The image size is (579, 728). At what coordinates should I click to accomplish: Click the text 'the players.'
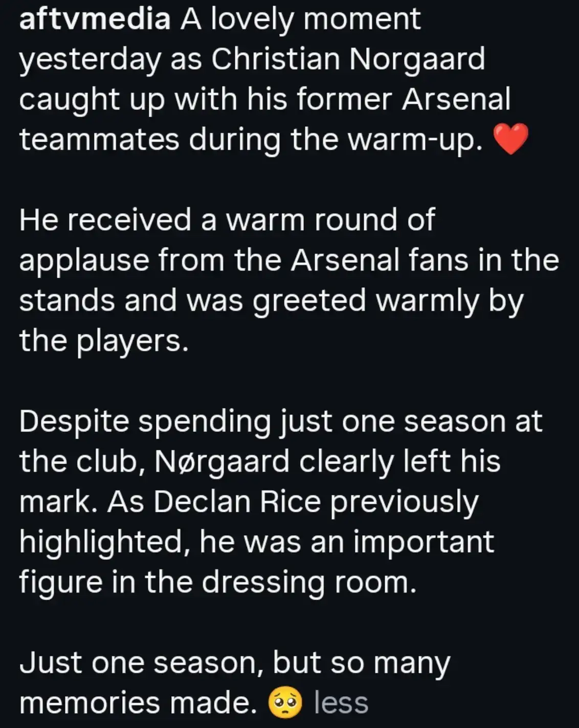(x=104, y=341)
